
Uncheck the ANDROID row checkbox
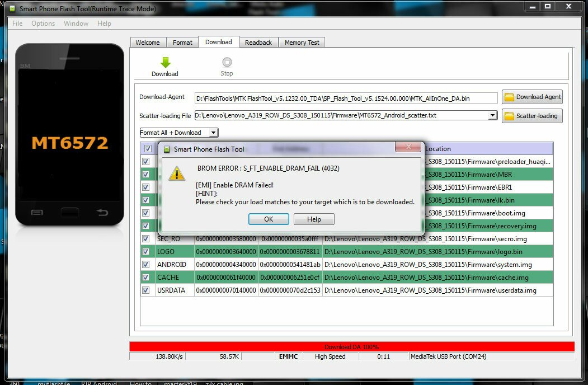[x=146, y=265]
